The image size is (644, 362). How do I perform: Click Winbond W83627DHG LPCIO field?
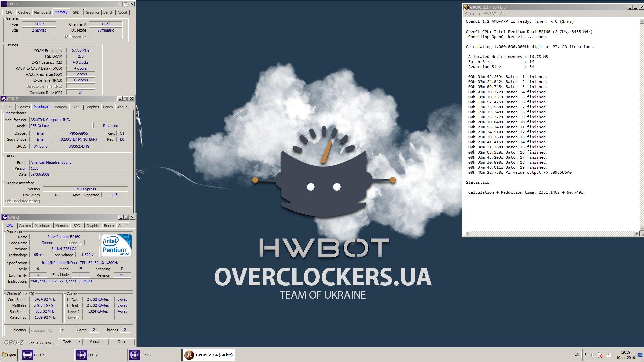tap(79, 146)
